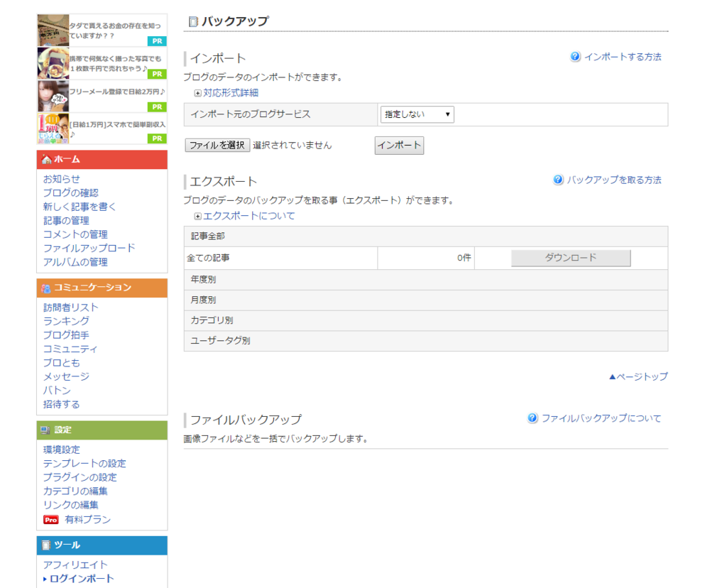Expand the 年度別 export section
The width and height of the screenshot is (727, 588).
coord(426,280)
